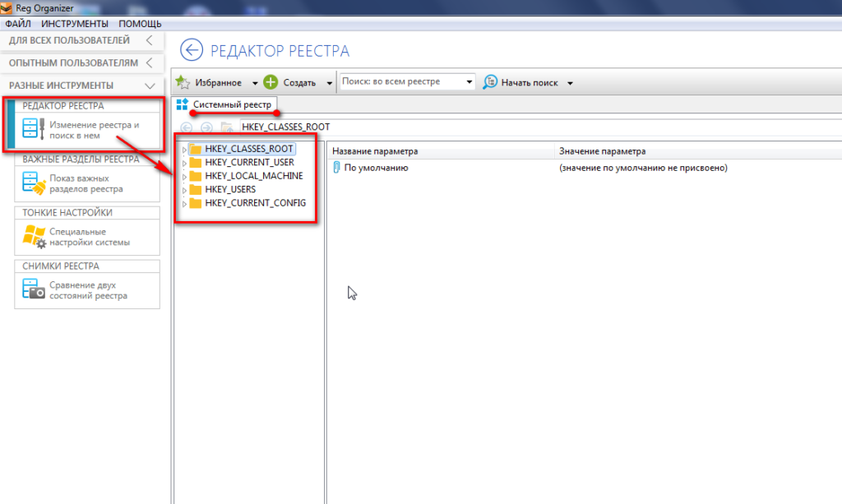Viewport: 842px width, 504px height.
Task: Click the Избранное star icon
Action: click(183, 82)
